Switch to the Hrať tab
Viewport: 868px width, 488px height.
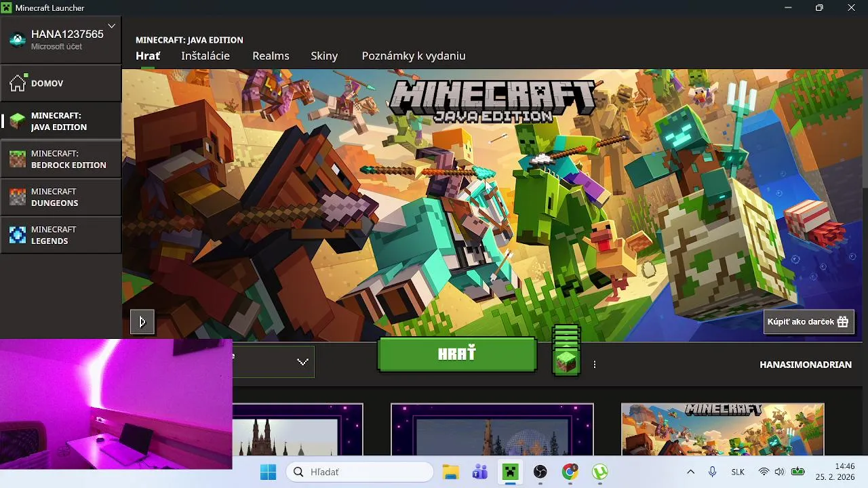pyautogui.click(x=148, y=56)
